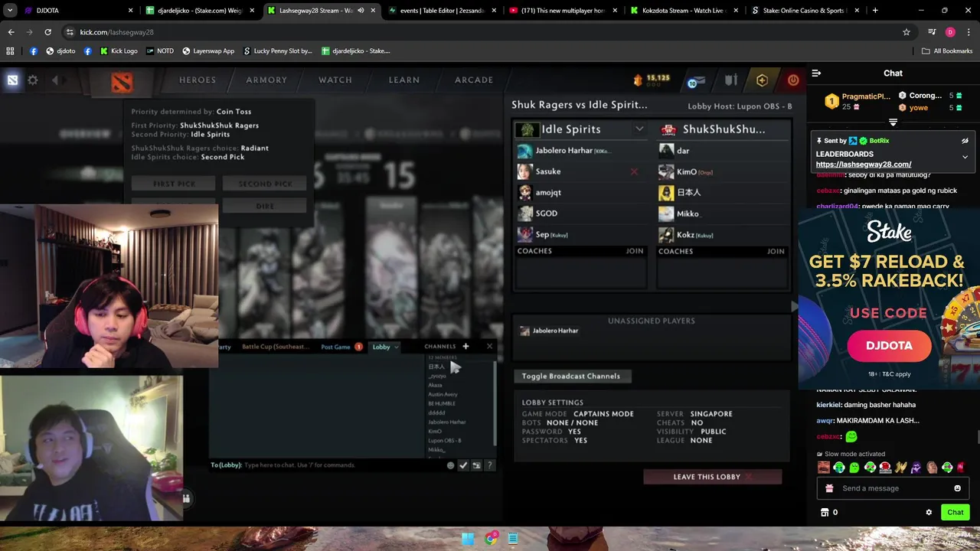Close the Dota chat window
Screen dimensions: 980x551
coord(490,347)
